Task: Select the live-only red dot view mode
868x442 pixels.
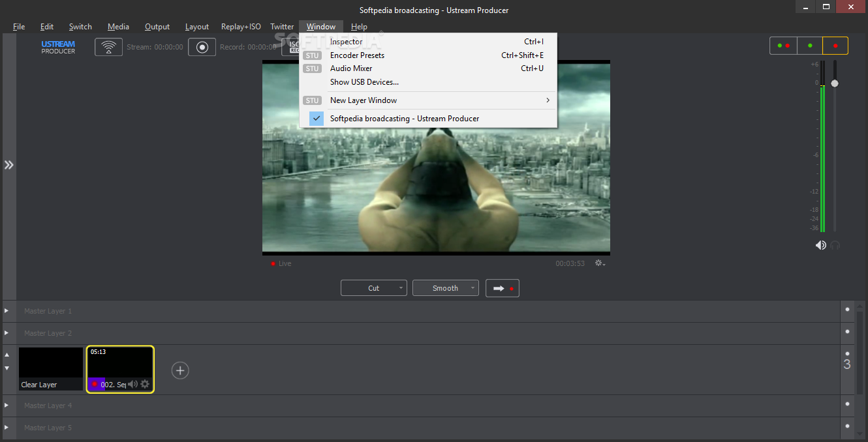Action: point(835,46)
